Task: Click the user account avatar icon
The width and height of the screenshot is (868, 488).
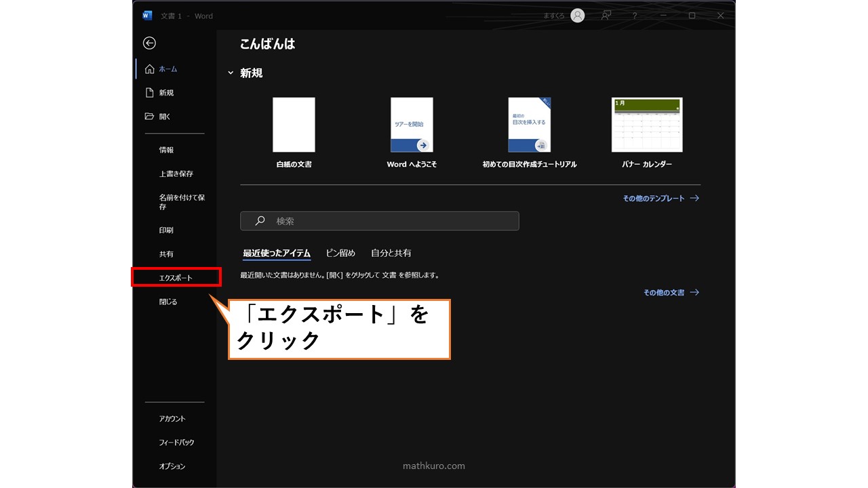Action: point(578,16)
